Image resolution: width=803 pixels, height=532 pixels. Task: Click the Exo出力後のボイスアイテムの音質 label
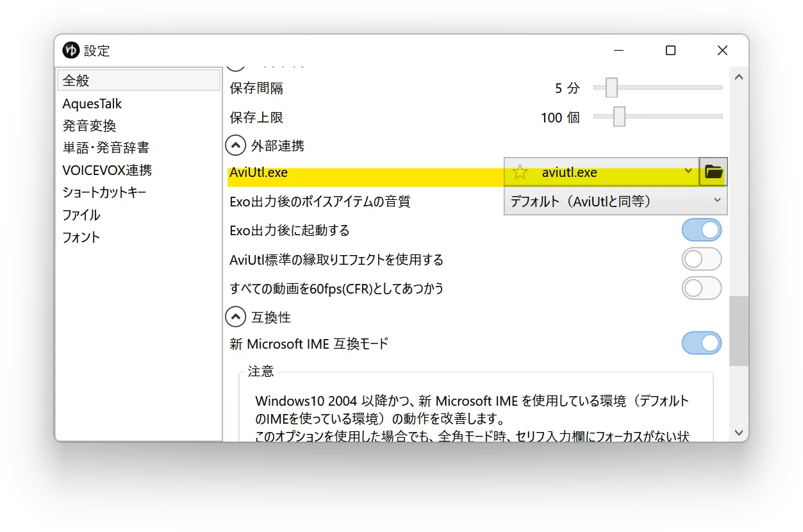click(320, 201)
